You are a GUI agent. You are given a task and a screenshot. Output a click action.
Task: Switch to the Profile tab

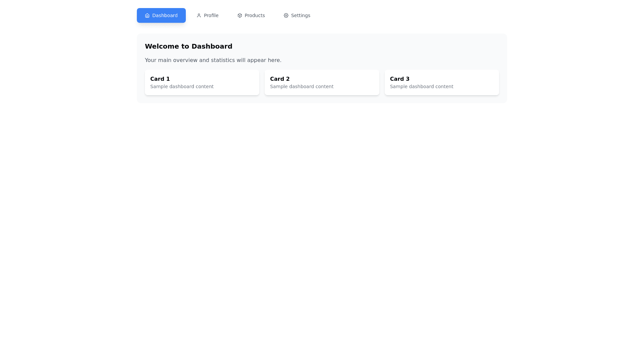point(207,15)
